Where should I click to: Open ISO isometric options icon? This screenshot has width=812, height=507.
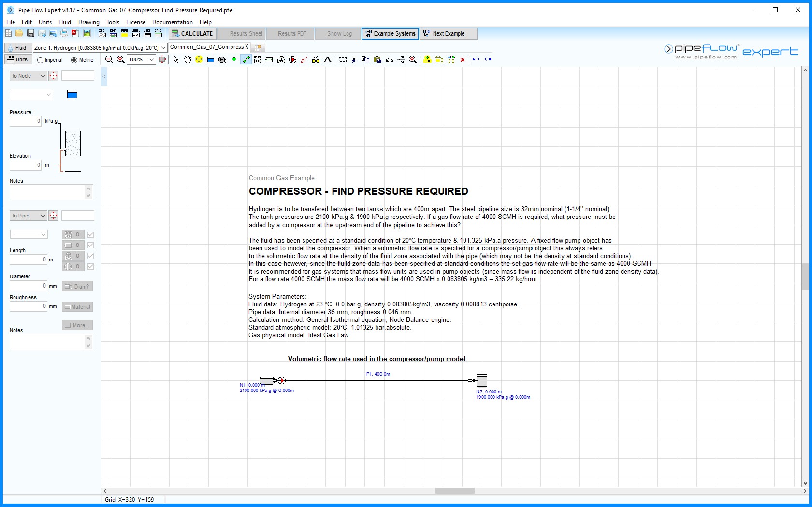[x=102, y=33]
